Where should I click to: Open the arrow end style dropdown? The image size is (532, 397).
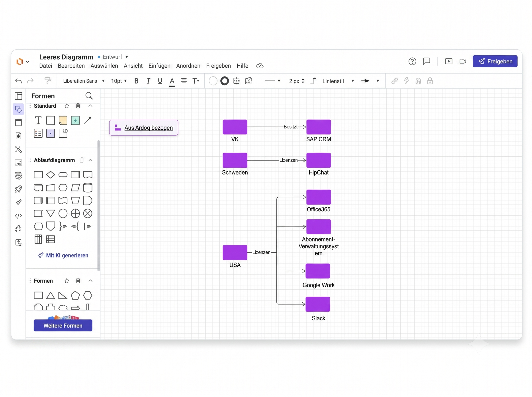tap(370, 81)
